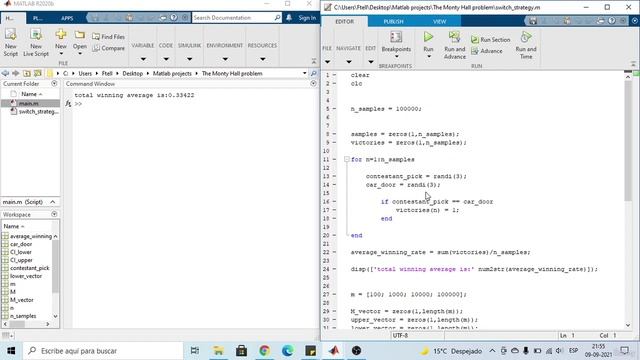Click the Compare icon
The image size is (640, 360).
[x=96, y=48]
